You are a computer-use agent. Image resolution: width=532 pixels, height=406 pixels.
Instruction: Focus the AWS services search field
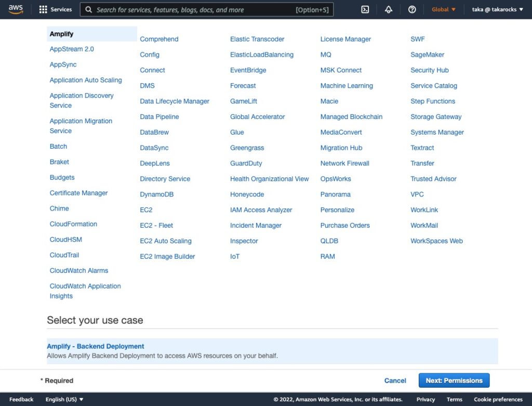207,9
